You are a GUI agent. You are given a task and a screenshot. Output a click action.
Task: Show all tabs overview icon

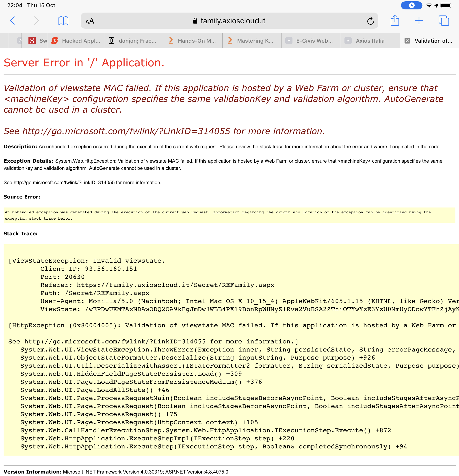[x=444, y=21]
